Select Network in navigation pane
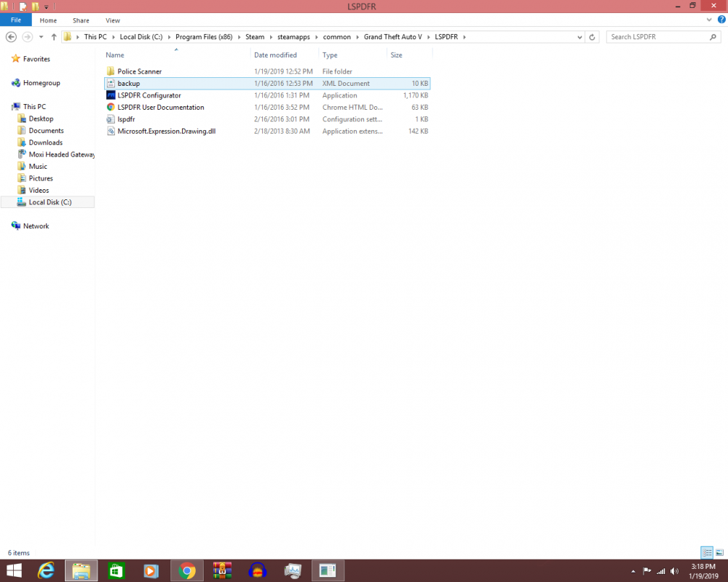 coord(36,226)
